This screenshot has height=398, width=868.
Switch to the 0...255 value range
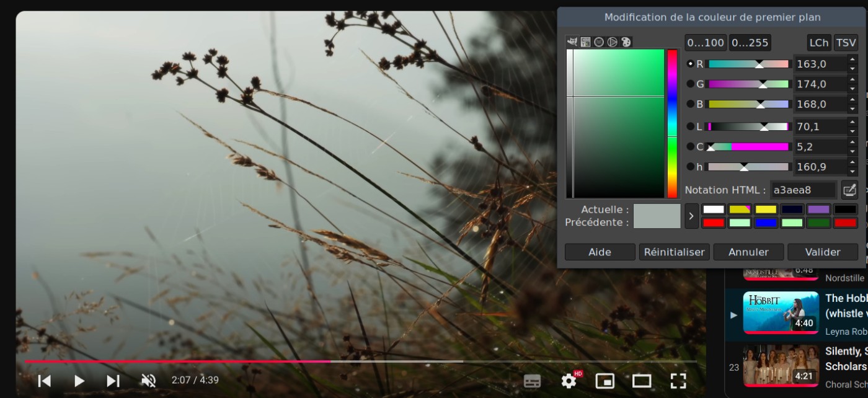coord(750,43)
